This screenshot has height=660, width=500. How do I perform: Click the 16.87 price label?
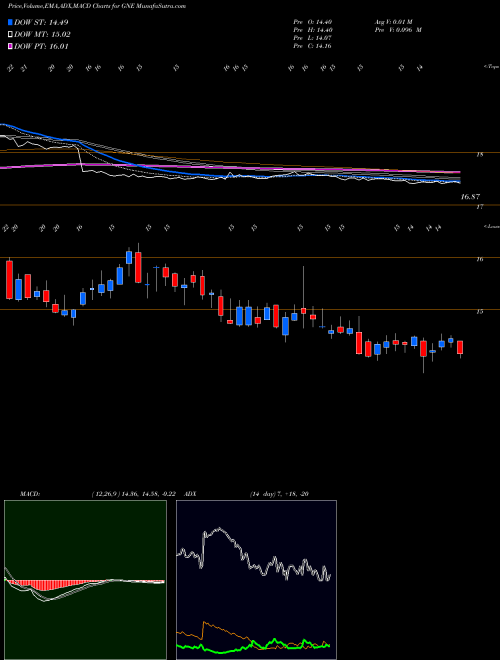click(471, 197)
